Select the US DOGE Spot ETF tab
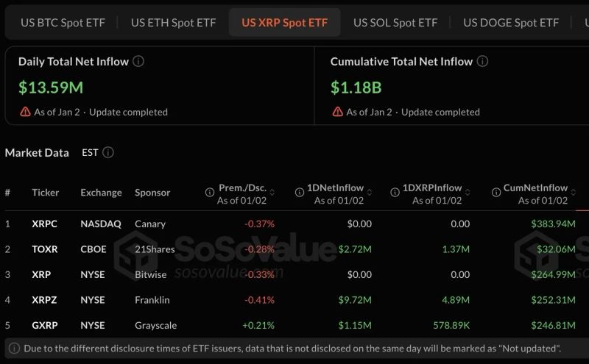 pyautogui.click(x=511, y=23)
